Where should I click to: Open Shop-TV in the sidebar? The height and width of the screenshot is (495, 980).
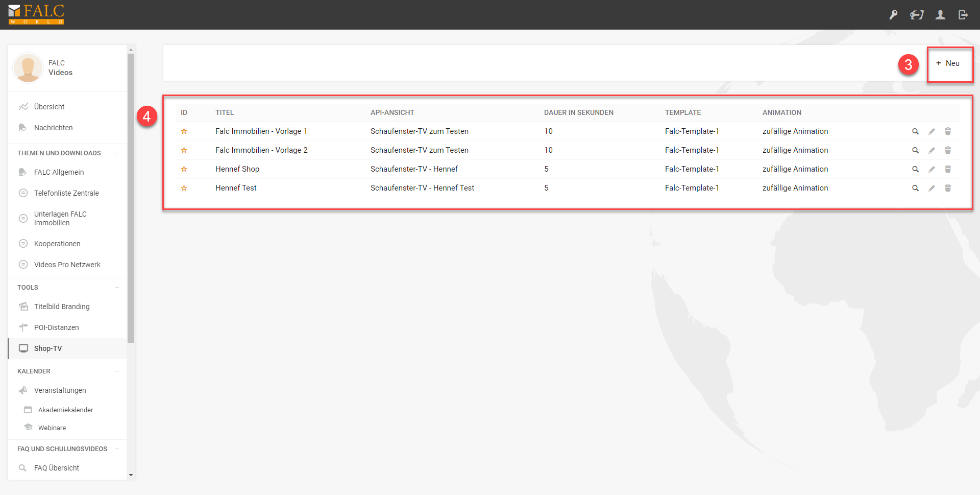tap(48, 348)
